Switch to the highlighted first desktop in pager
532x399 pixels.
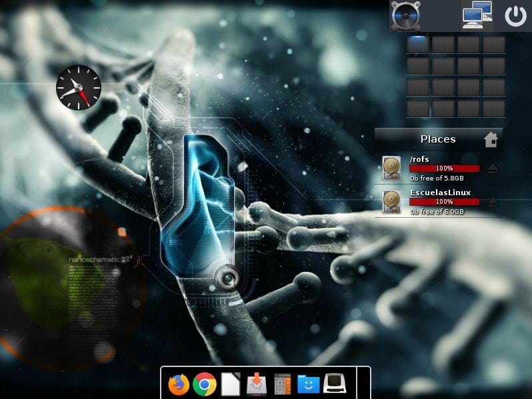pyautogui.click(x=417, y=45)
